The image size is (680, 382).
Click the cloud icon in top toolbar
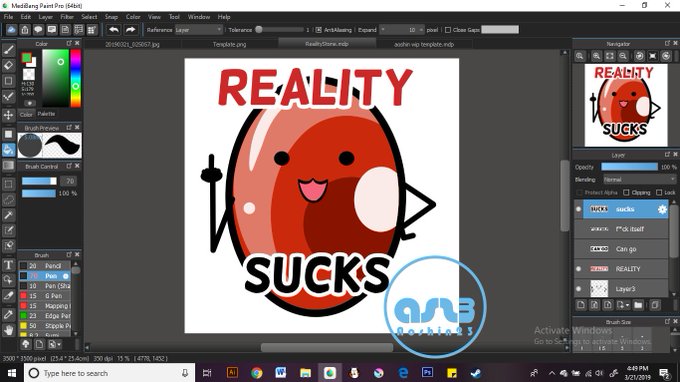click(11, 29)
